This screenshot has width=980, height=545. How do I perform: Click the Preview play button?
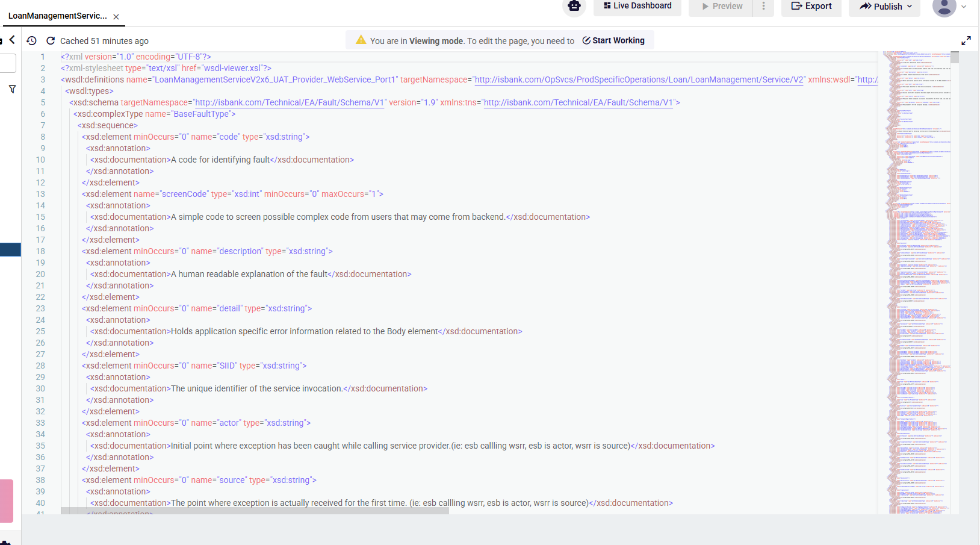coord(721,6)
